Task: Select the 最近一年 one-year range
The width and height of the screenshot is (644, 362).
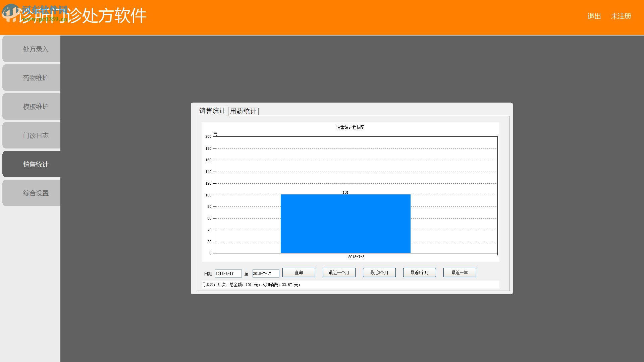Action: (x=460, y=273)
